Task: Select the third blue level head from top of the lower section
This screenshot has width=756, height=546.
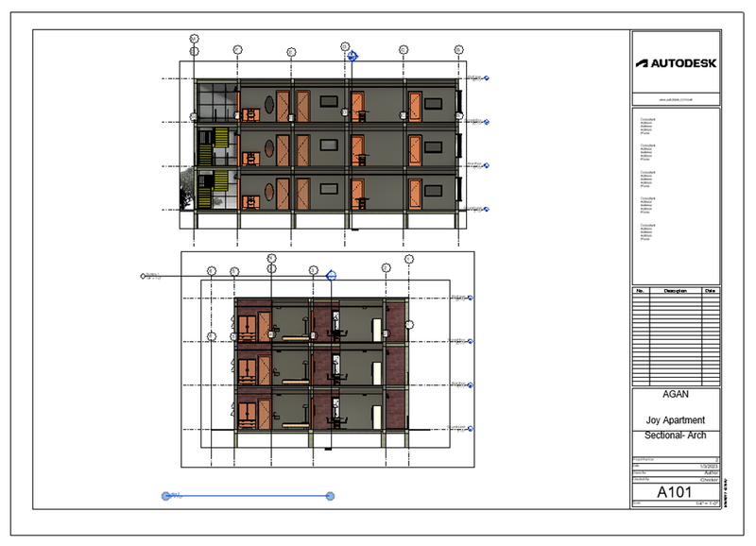Action: (x=470, y=385)
